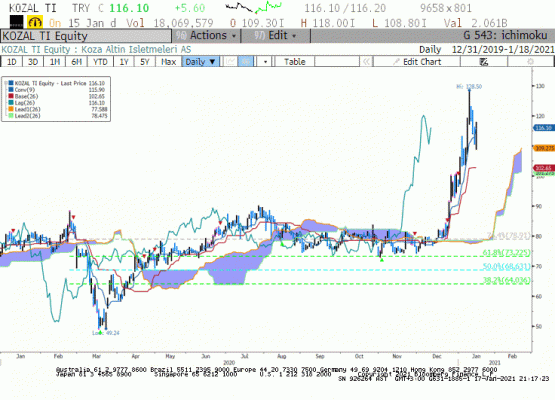The height and width of the screenshot is (400, 555).
Task: Select the 5Y range tab
Action: click(145, 62)
